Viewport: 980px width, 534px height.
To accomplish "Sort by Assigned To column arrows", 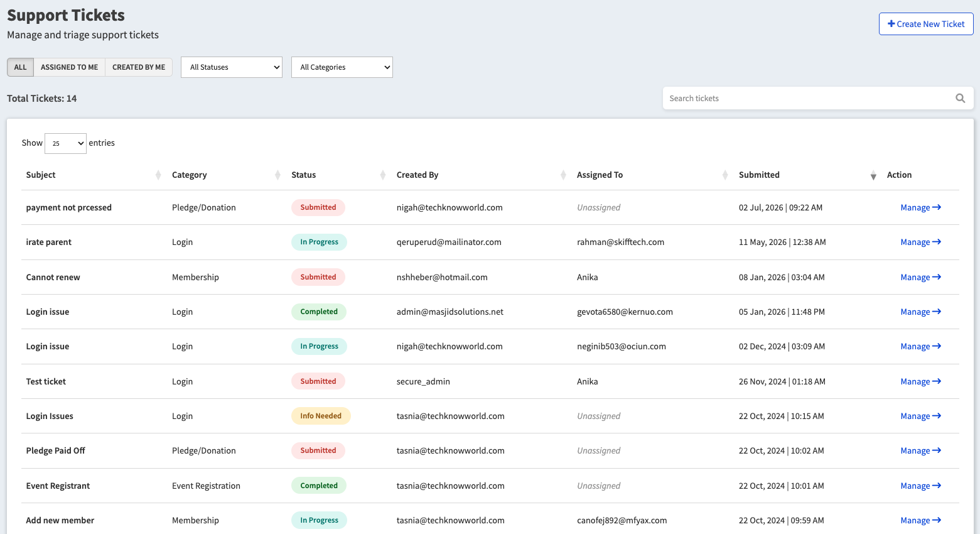I will click(x=725, y=175).
